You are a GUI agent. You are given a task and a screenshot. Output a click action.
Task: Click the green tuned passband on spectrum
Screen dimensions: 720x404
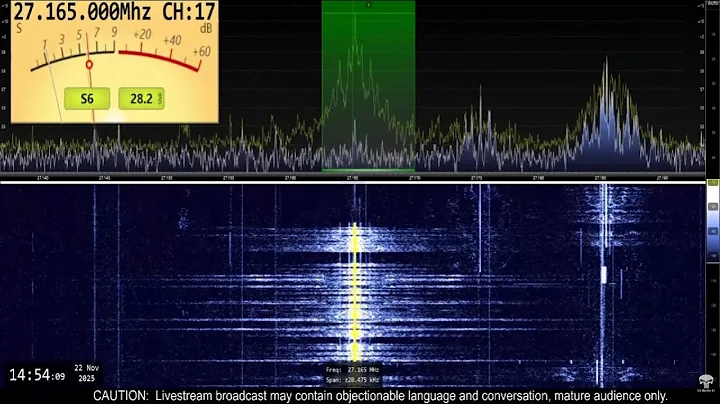point(368,86)
